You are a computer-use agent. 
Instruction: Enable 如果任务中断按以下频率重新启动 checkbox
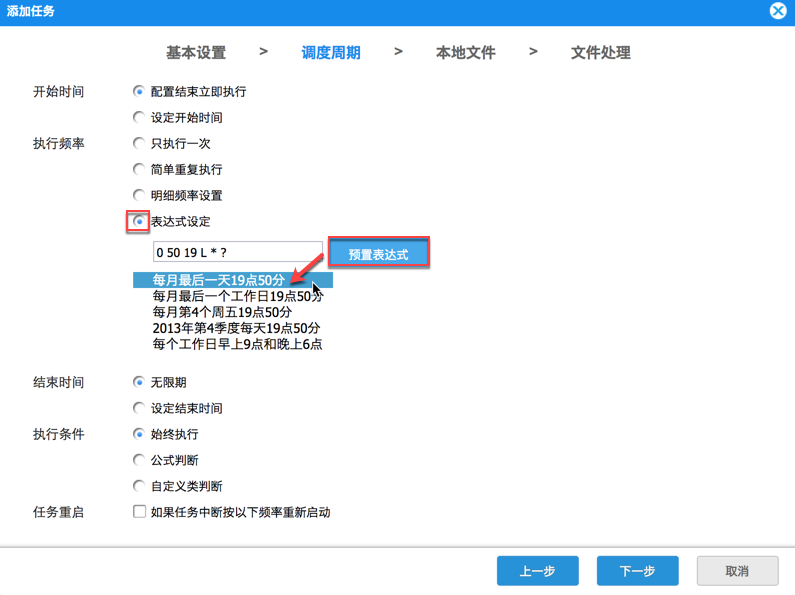[x=139, y=511]
